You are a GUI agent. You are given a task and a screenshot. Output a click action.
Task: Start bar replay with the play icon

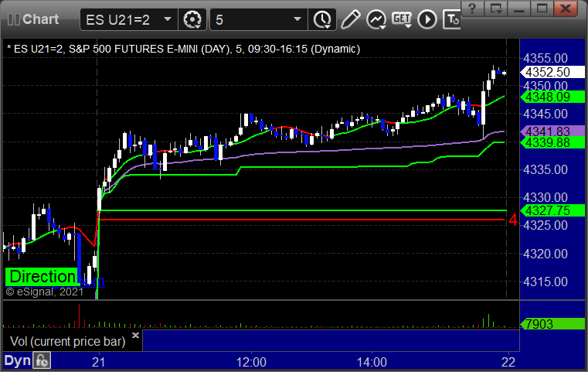click(427, 19)
